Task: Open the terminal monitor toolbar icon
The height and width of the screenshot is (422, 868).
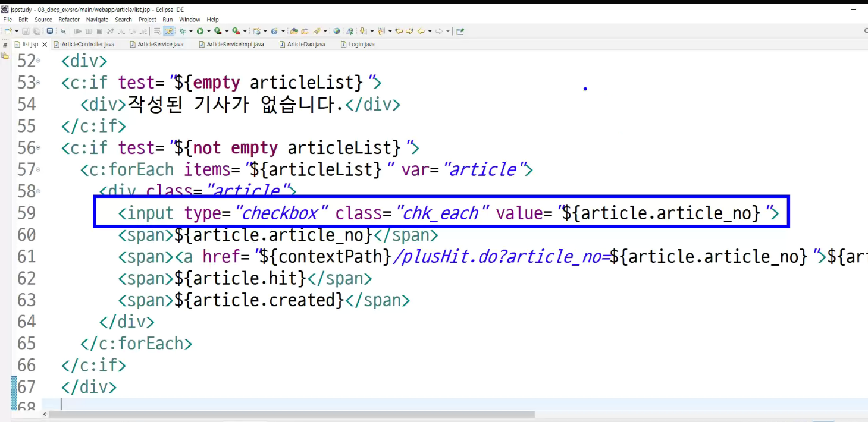Action: coord(50,31)
